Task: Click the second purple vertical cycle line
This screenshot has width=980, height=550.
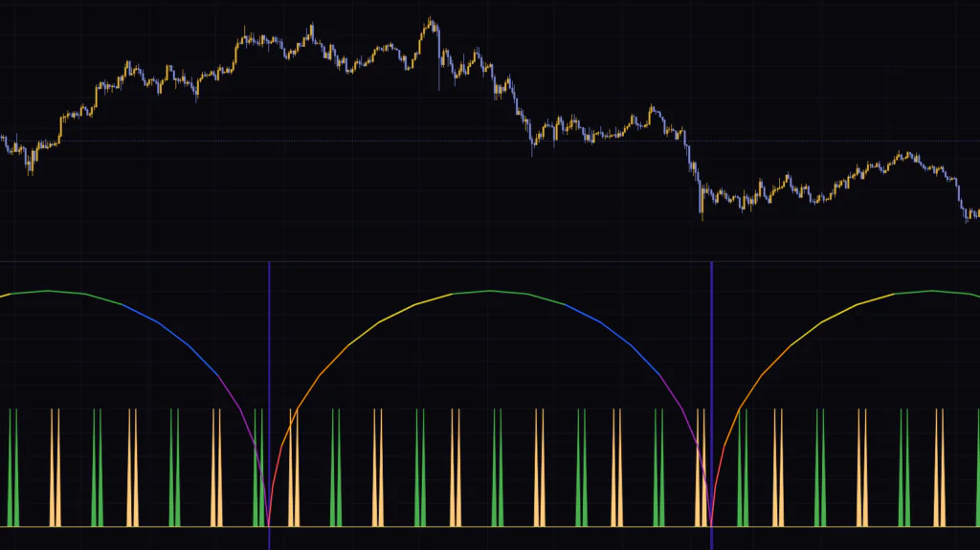Action: click(711, 405)
